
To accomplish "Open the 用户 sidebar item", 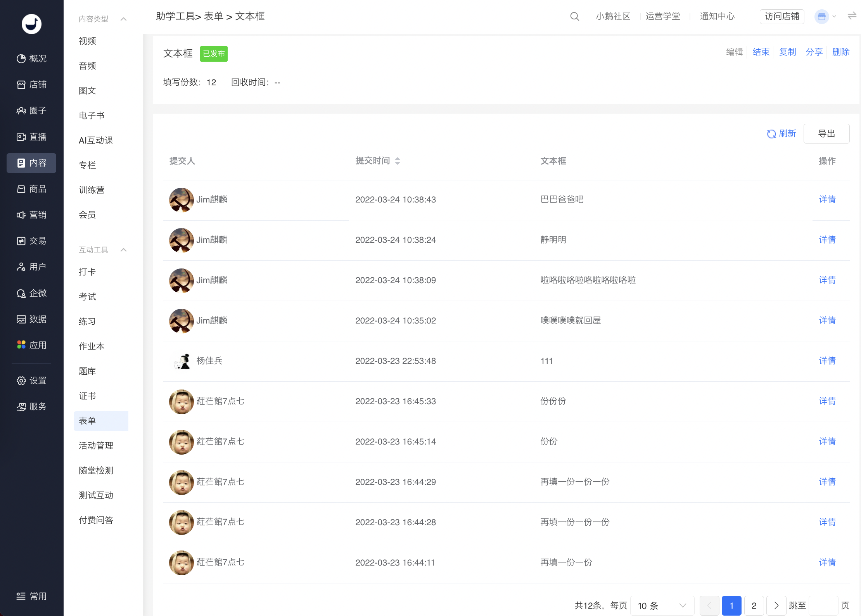I will click(31, 267).
